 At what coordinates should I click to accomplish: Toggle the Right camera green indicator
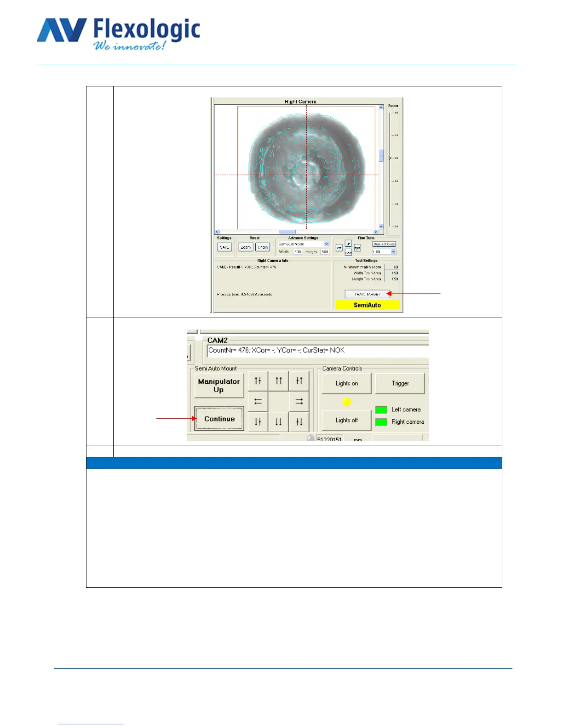point(381,422)
